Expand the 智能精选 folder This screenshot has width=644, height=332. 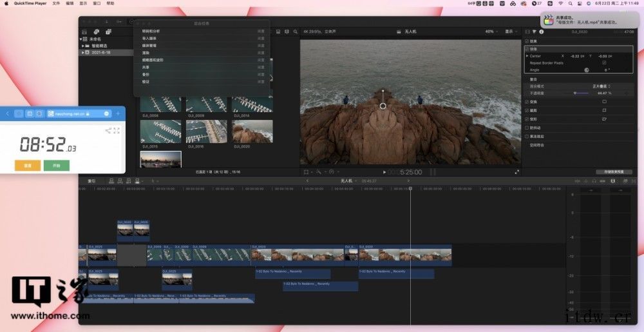pos(83,46)
